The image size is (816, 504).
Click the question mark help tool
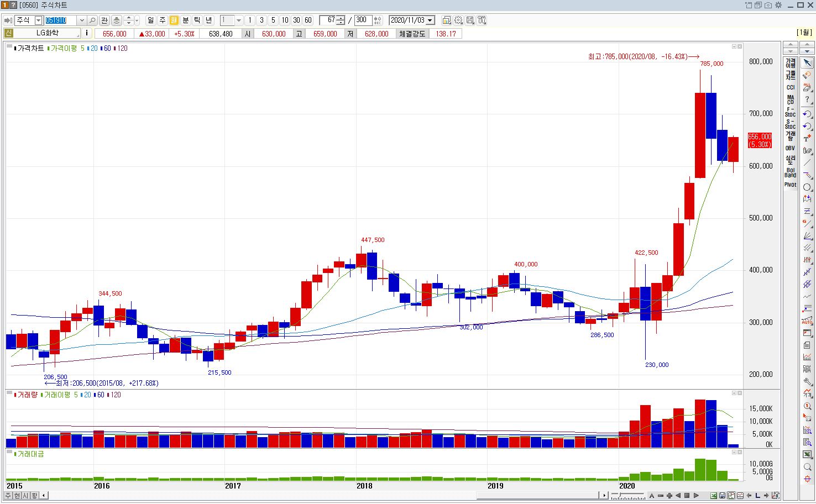[x=807, y=99]
